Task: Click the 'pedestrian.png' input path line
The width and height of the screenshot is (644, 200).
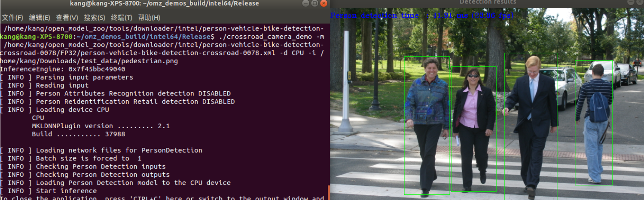Action: (x=89, y=61)
